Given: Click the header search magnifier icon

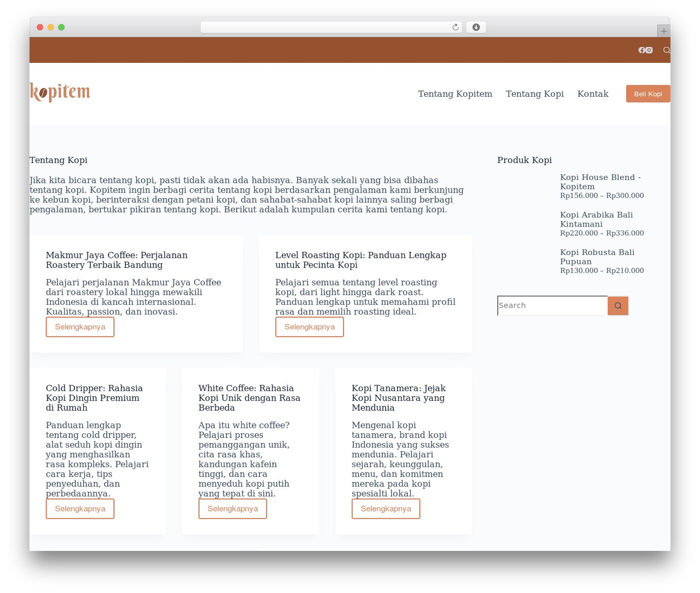Looking at the screenshot, I should [x=667, y=50].
